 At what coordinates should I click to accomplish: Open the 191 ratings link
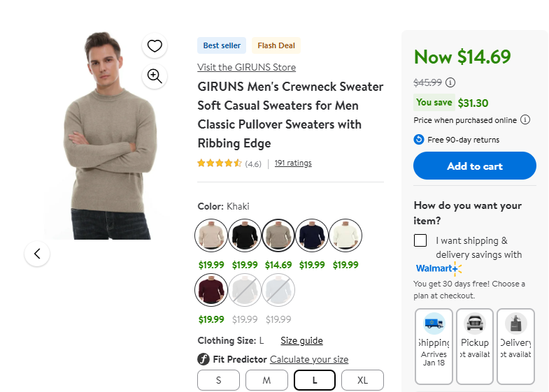(293, 163)
